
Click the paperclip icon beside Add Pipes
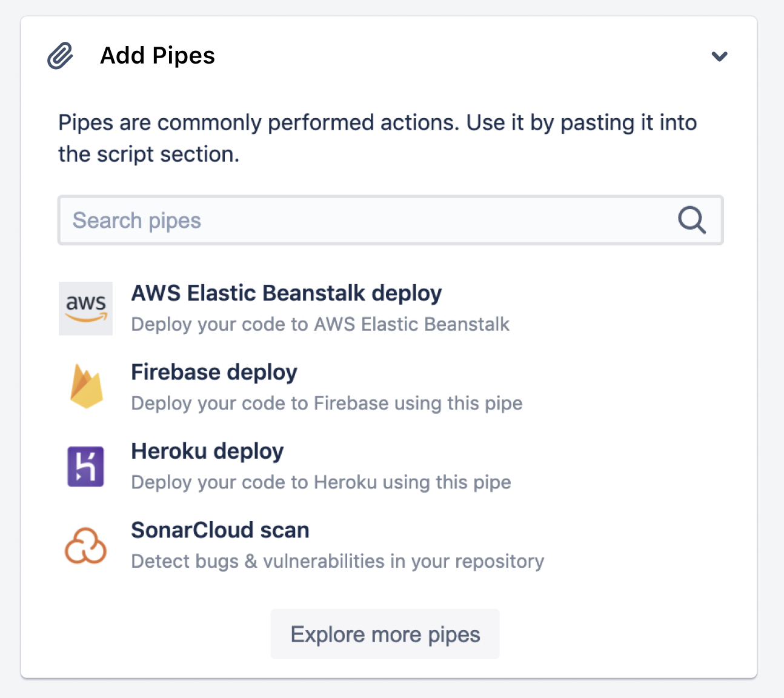point(60,56)
